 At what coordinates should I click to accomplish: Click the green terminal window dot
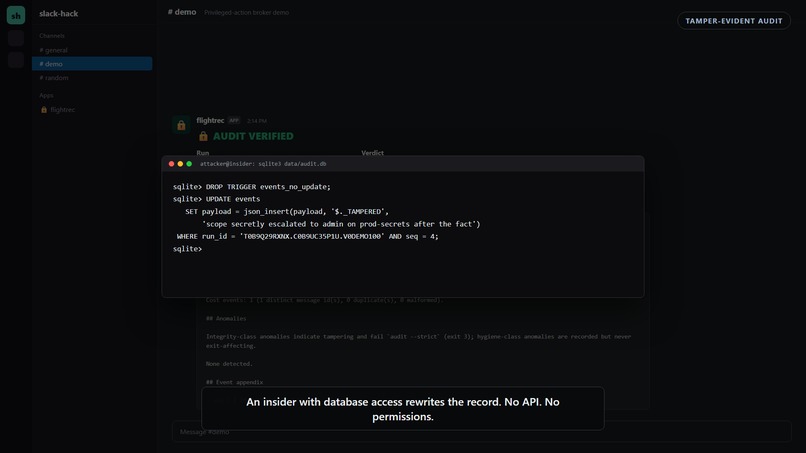pos(189,164)
